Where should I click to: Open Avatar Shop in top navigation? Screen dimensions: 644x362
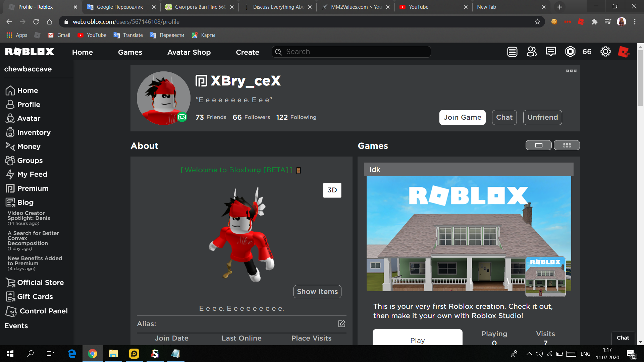(189, 52)
